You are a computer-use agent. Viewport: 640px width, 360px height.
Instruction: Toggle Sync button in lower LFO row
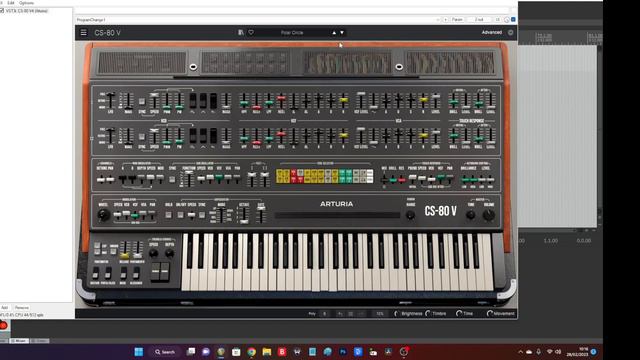point(142,137)
